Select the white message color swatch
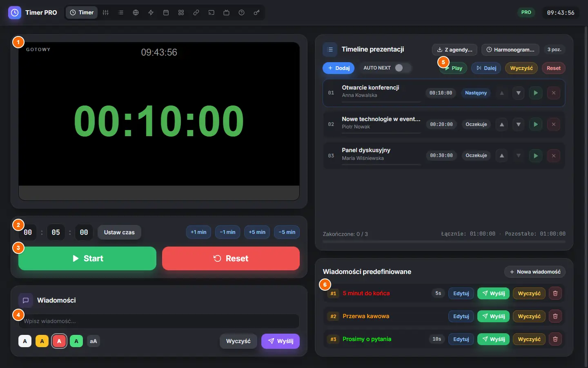Viewport: 588px width, 368px height. (x=25, y=341)
